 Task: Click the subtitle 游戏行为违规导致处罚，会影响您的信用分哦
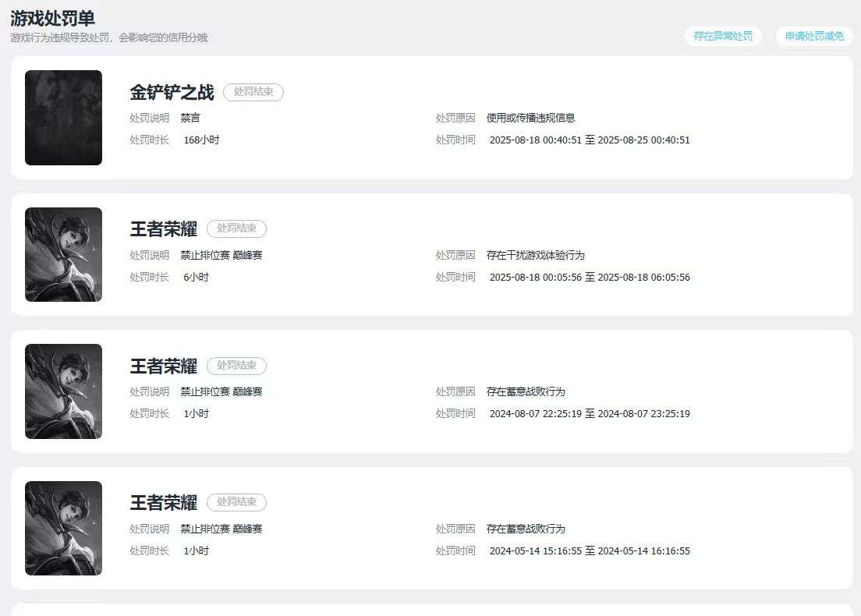click(109, 38)
